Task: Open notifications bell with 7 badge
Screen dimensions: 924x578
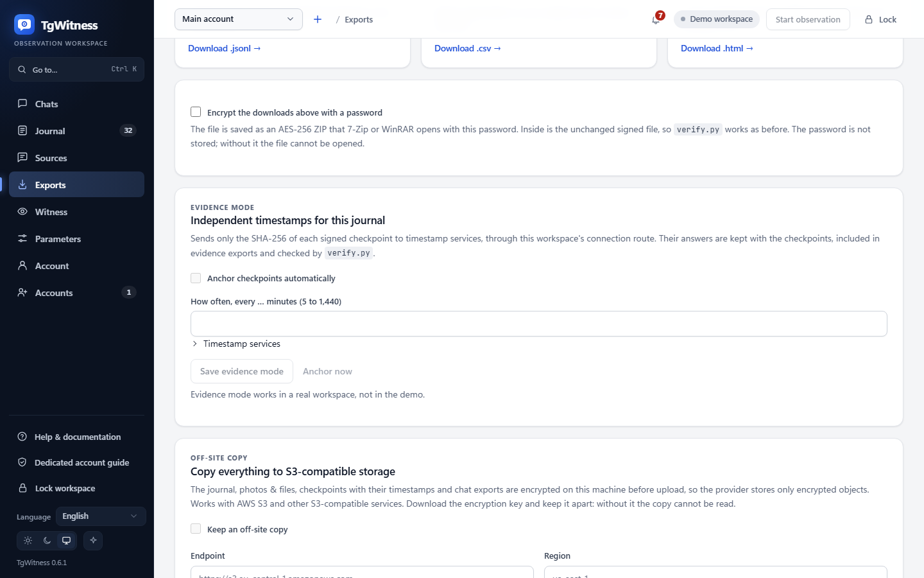Action: tap(656, 19)
